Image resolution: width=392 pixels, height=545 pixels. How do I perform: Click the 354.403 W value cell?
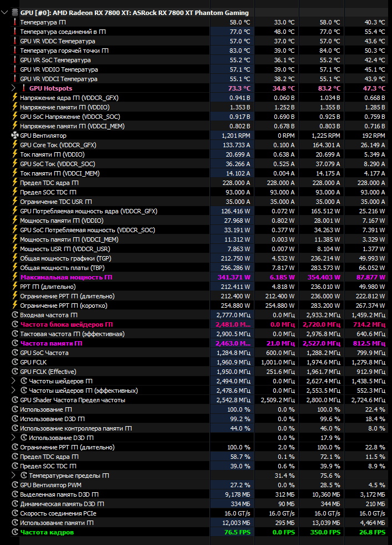pyautogui.click(x=324, y=277)
